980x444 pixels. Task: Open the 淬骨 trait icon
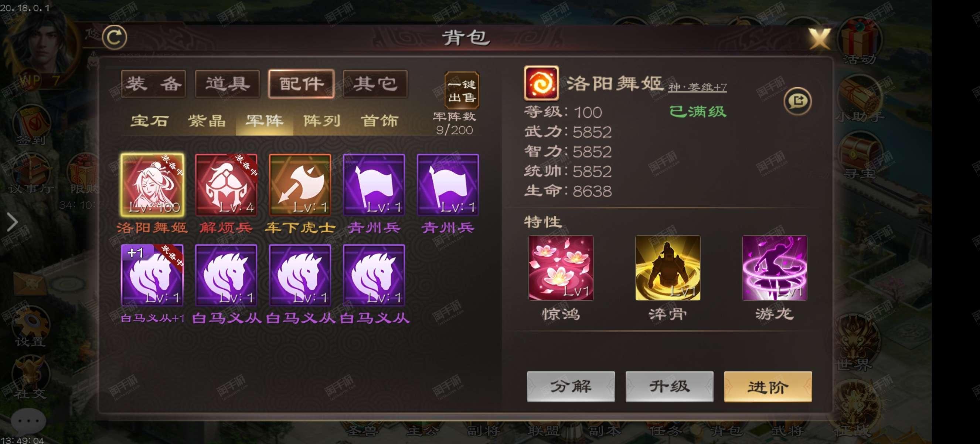668,268
